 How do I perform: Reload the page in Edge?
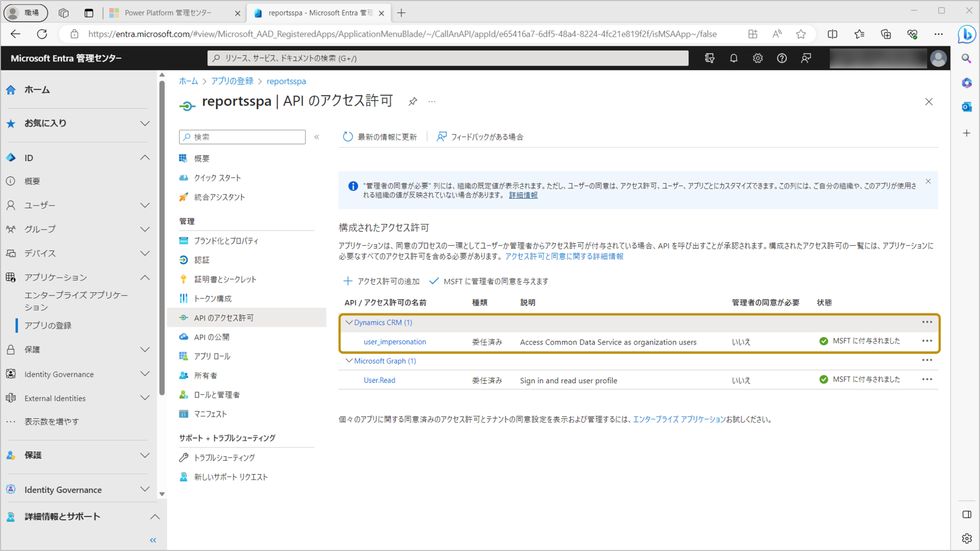click(x=42, y=34)
